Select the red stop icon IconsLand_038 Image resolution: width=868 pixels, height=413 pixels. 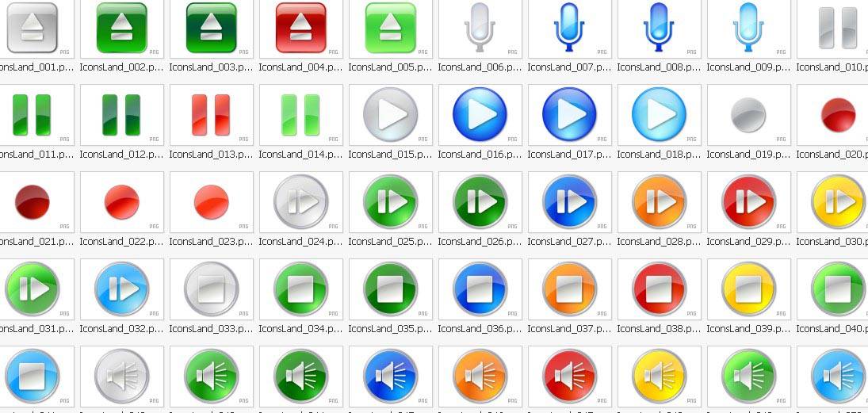(659, 289)
